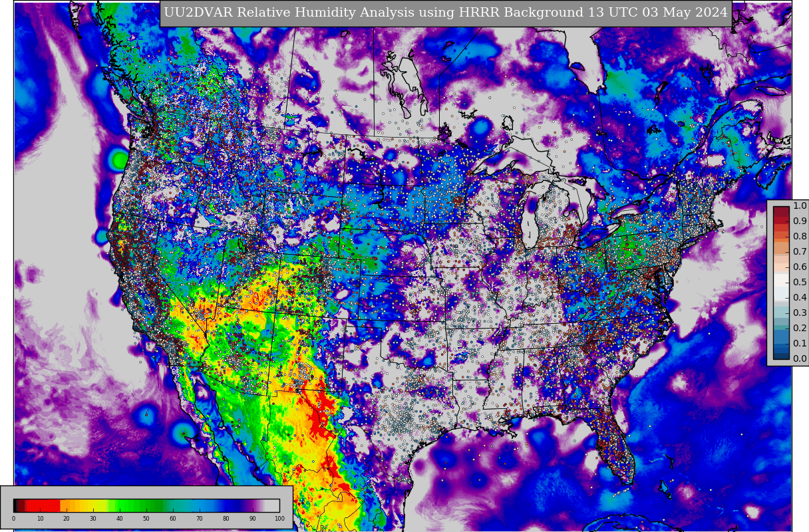Screen dimensions: 809x532
Task: Click the "40" tick on humidity colorbar
Action: pos(120,519)
